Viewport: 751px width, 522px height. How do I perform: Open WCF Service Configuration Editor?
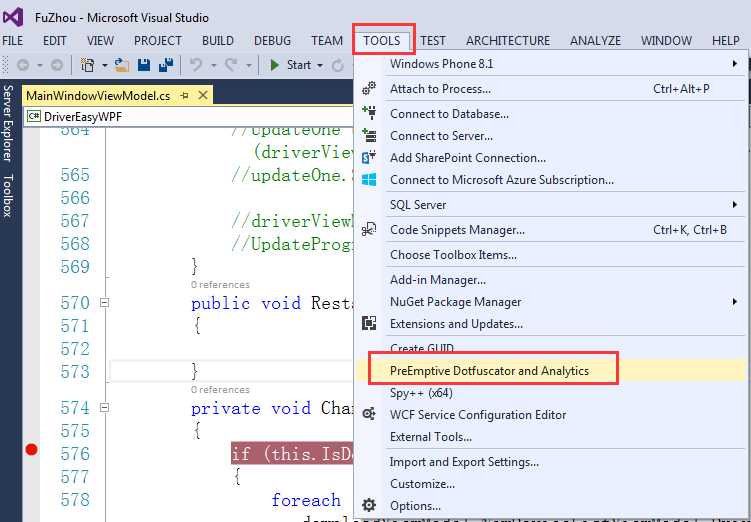point(551,415)
